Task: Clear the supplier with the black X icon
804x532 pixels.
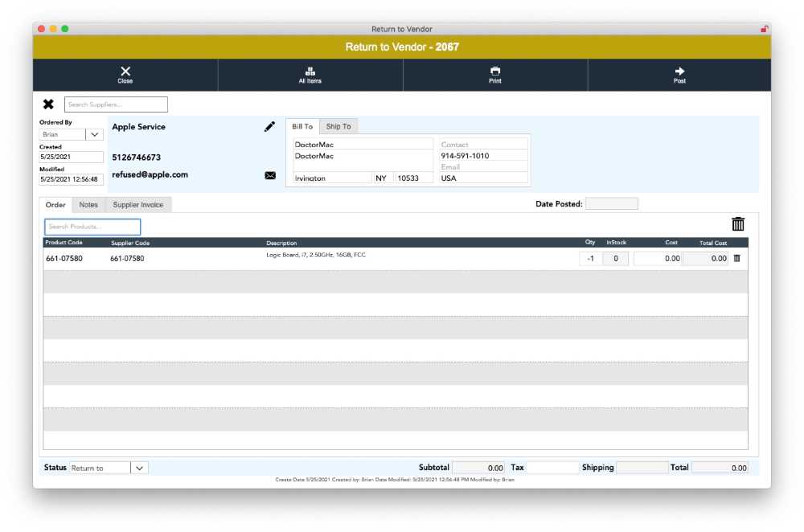Action: click(x=48, y=104)
